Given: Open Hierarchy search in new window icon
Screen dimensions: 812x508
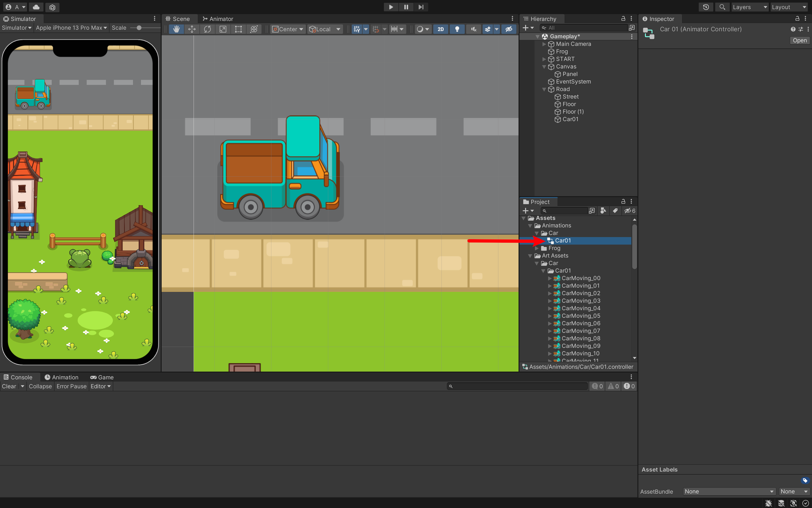Looking at the screenshot, I should (x=632, y=28).
